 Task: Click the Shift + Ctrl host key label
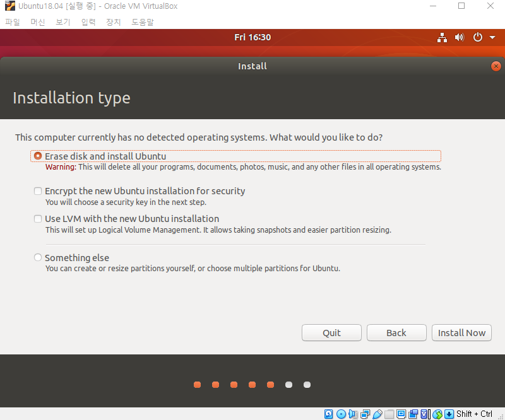pos(474,414)
